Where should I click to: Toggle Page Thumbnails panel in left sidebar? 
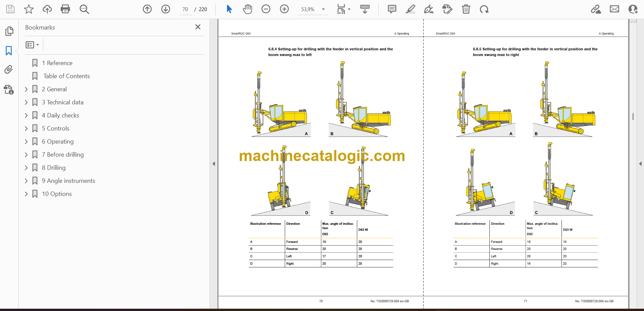point(9,31)
